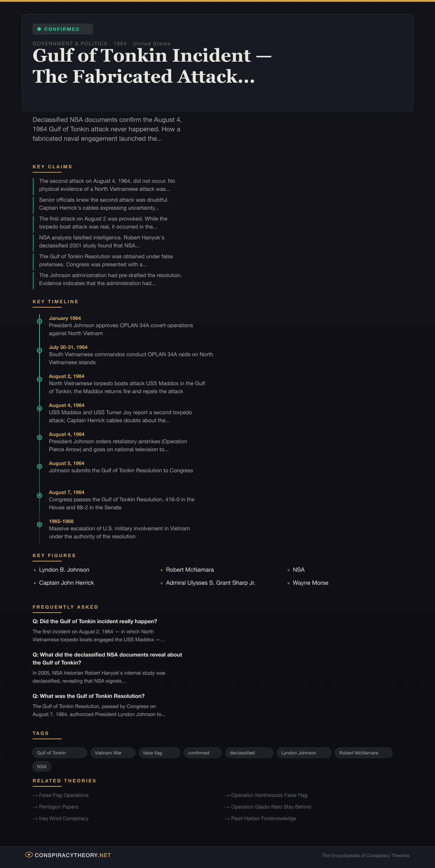Click the 'Vietnam War' tag pill
The width and height of the screenshot is (435, 868).
point(112,753)
